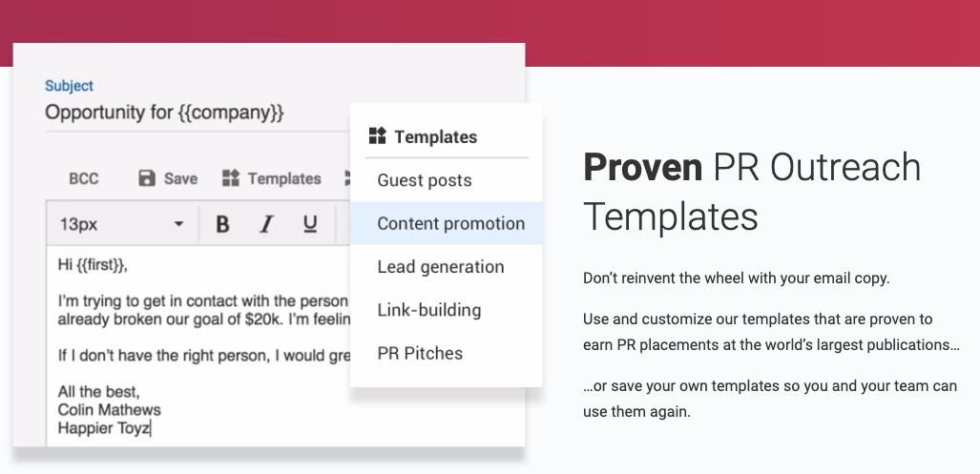Toggle italic formatting

point(266,223)
